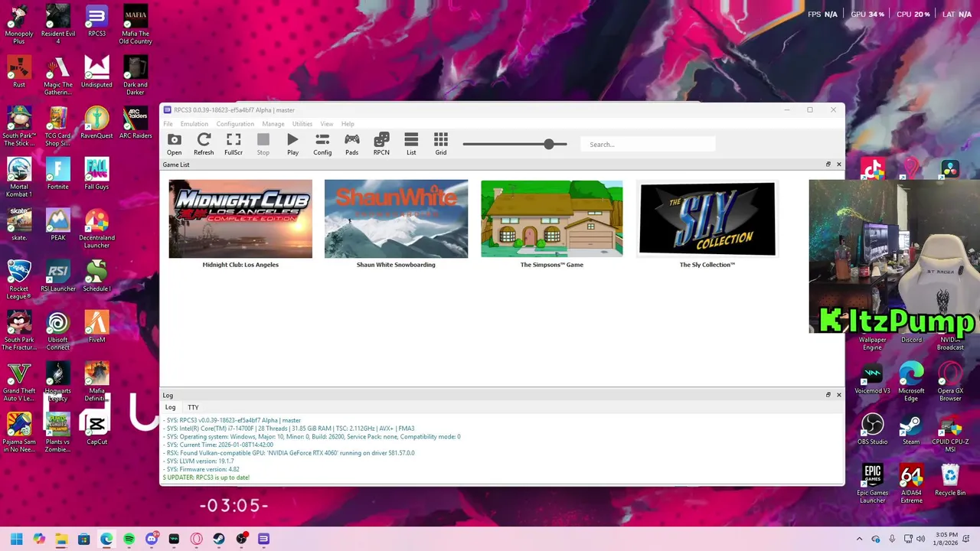Click the 'SYS: Firmware version: 4.82' log line
The height and width of the screenshot is (551, 980).
201,469
